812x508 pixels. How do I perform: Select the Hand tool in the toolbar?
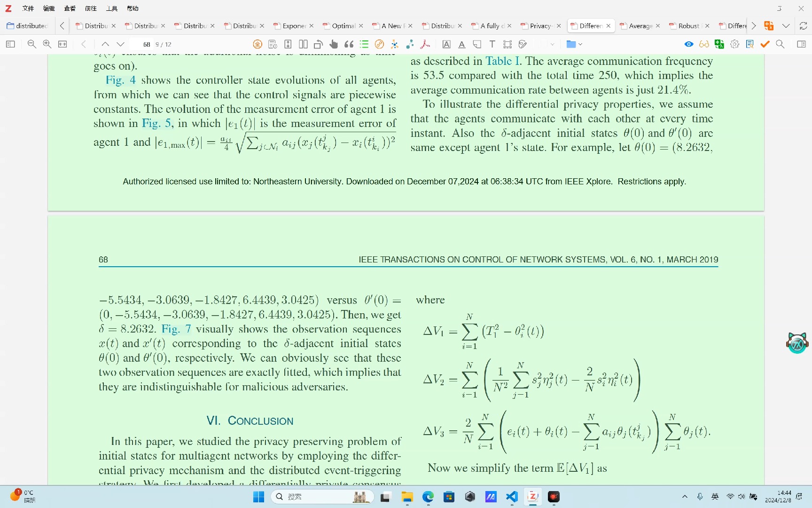click(x=334, y=44)
